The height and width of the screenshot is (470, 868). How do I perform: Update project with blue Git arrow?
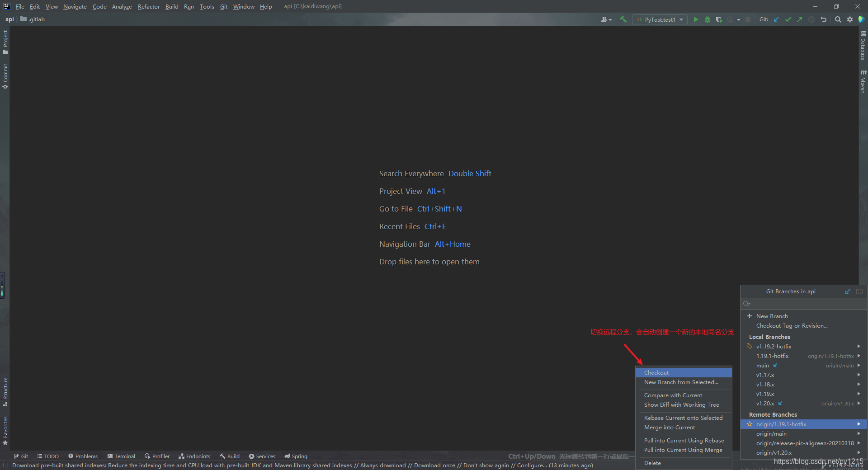[776, 19]
